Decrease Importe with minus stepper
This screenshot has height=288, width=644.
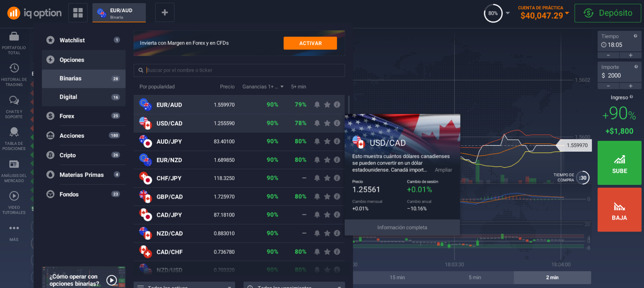point(608,86)
